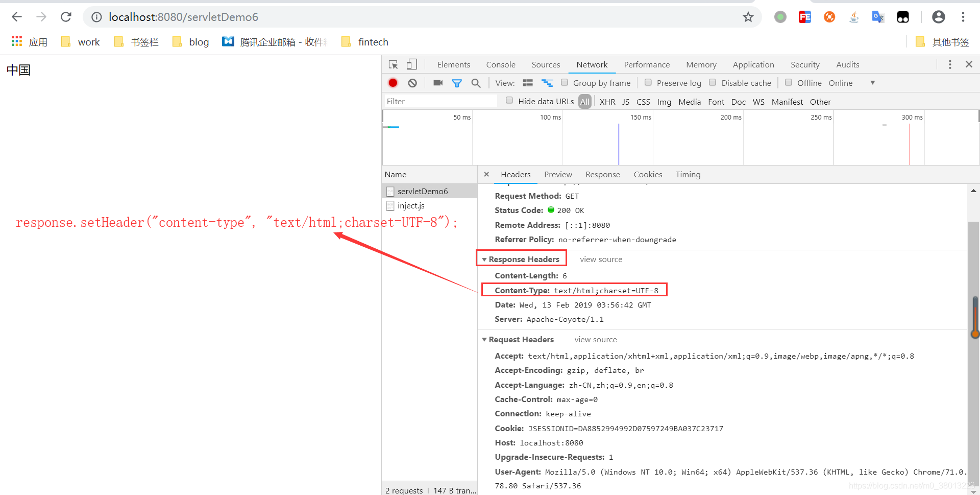Open the Security tab
Screen dimensions: 980x495
[805, 64]
